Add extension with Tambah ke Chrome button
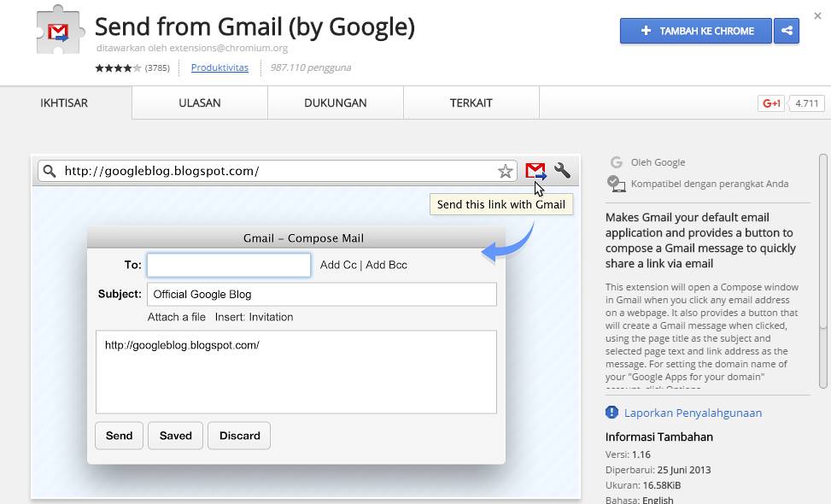 696,31
